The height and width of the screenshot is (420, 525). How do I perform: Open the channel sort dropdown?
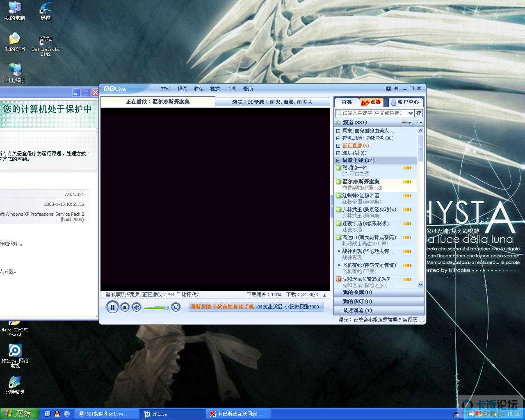coord(406,123)
